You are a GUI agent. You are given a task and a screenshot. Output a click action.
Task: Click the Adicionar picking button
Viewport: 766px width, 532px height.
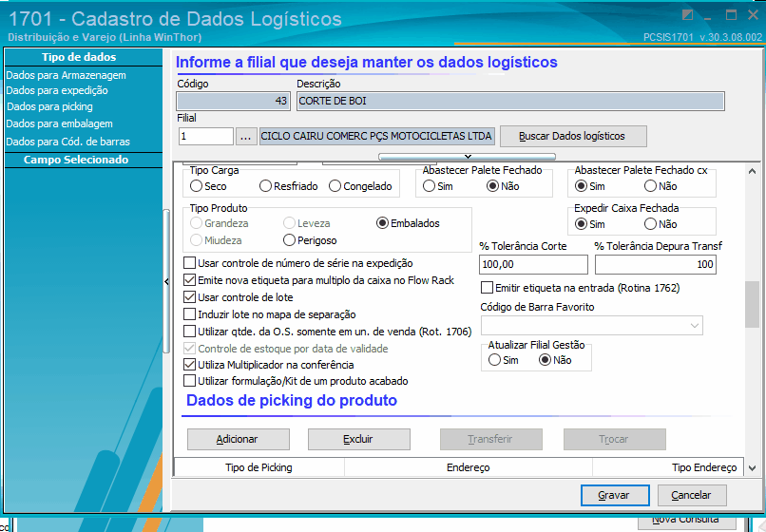tap(239, 439)
